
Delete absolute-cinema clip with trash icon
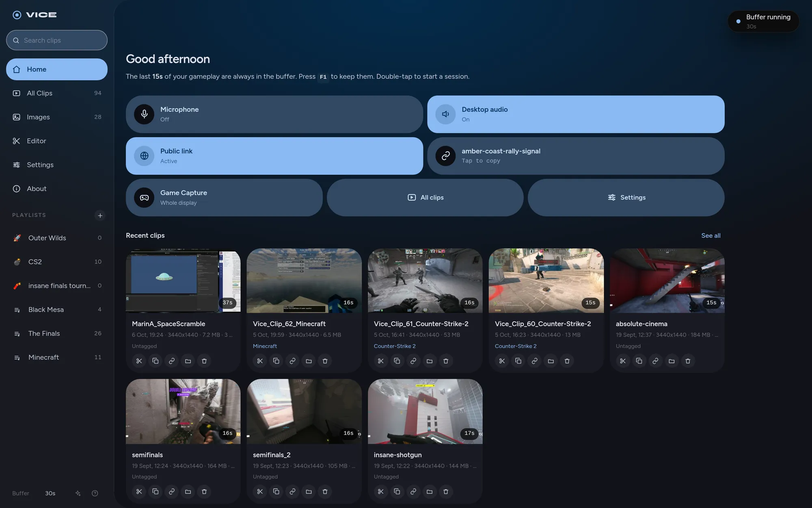pos(688,361)
